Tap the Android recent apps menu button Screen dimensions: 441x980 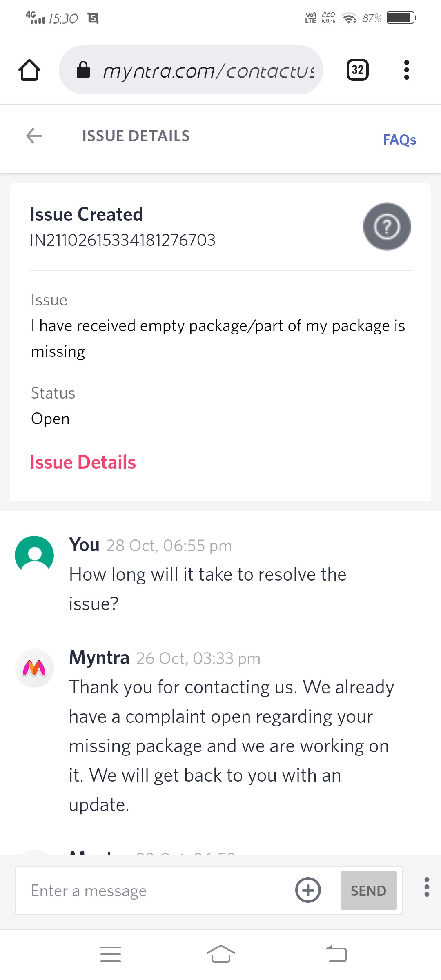coord(111,954)
